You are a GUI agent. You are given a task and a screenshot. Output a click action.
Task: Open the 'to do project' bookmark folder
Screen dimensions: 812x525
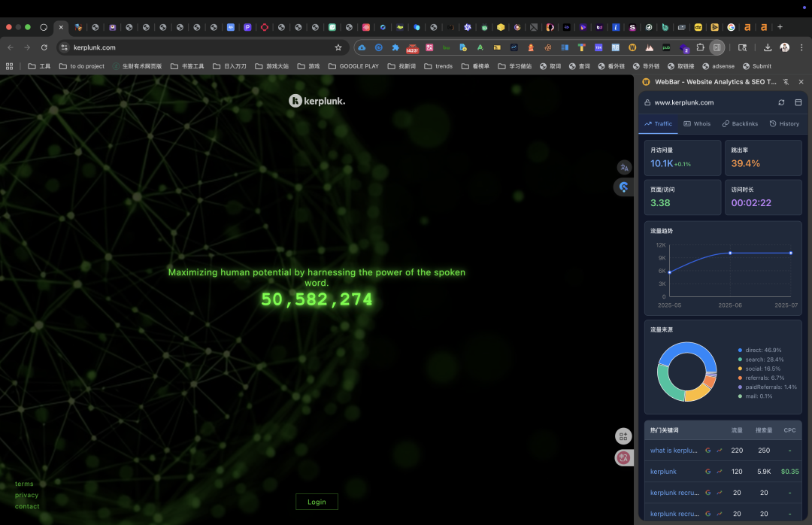(x=82, y=66)
